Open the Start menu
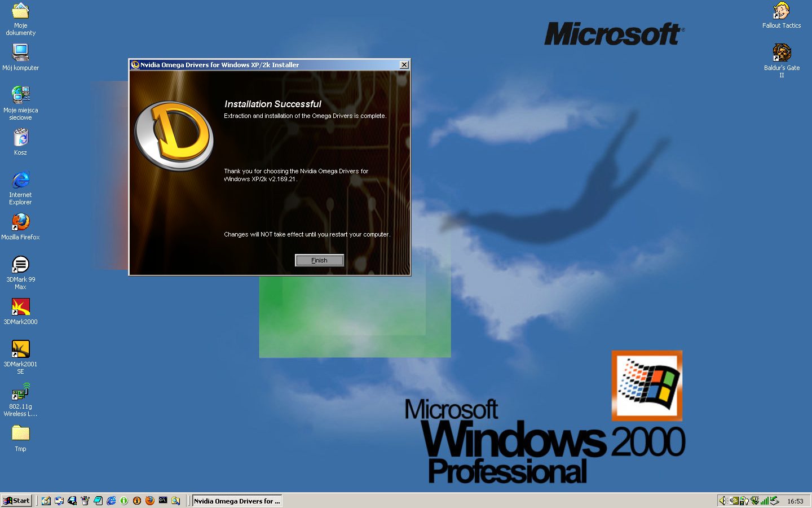 tap(17, 501)
